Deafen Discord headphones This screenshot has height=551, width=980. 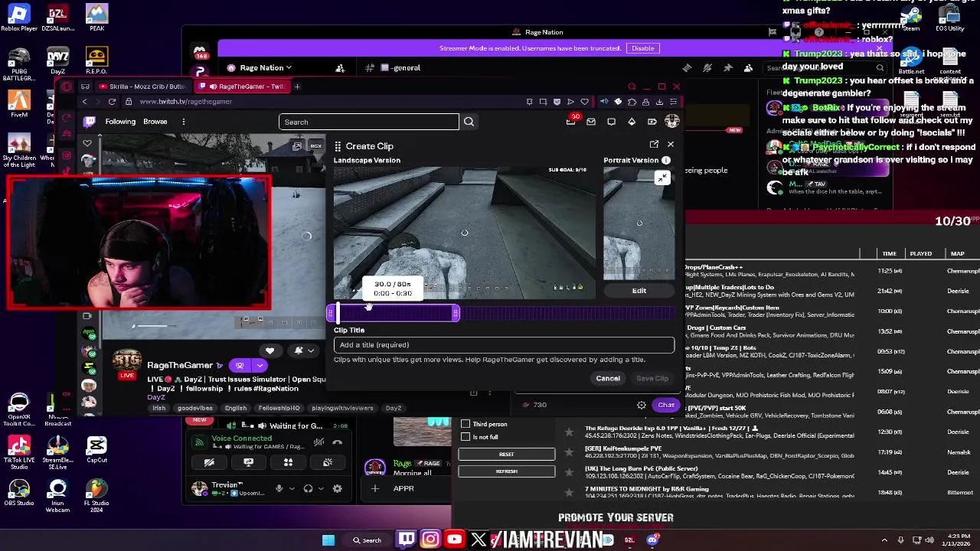308,488
